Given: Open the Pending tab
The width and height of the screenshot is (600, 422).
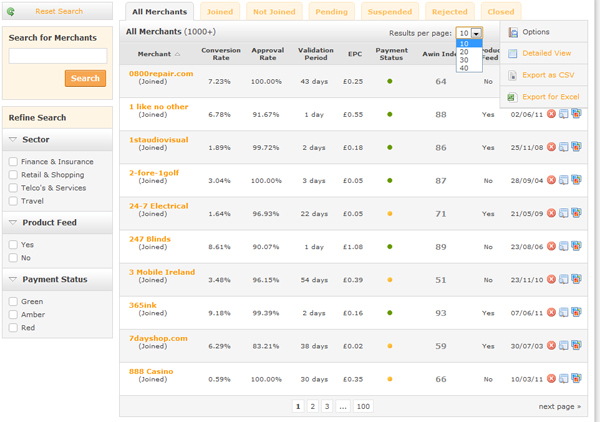Looking at the screenshot, I should click(332, 12).
